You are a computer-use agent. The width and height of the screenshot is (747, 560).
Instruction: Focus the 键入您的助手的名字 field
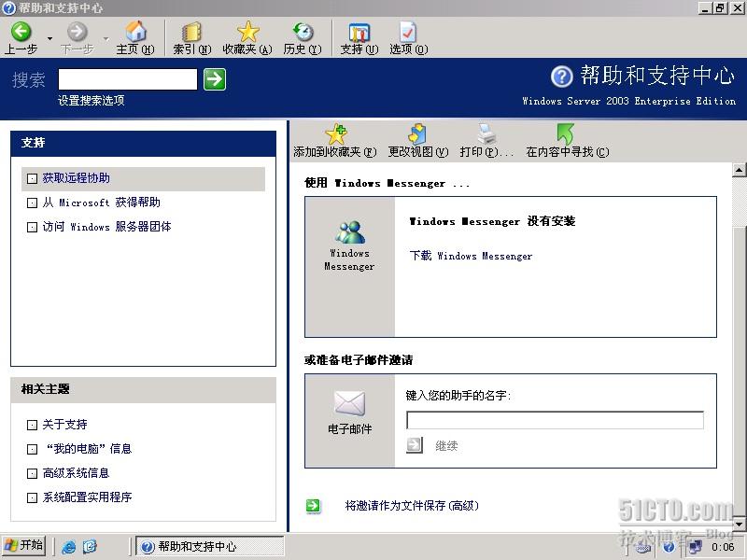[555, 421]
